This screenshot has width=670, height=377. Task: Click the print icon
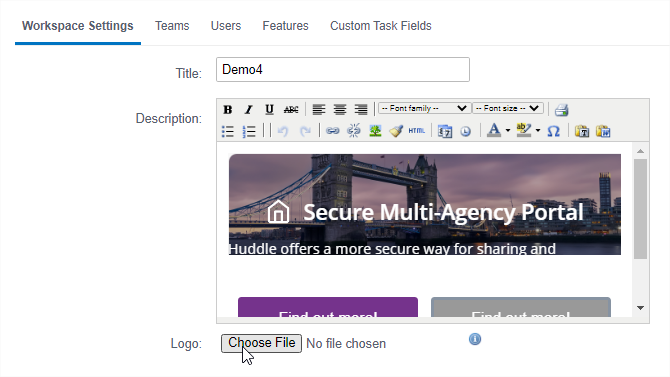point(561,110)
